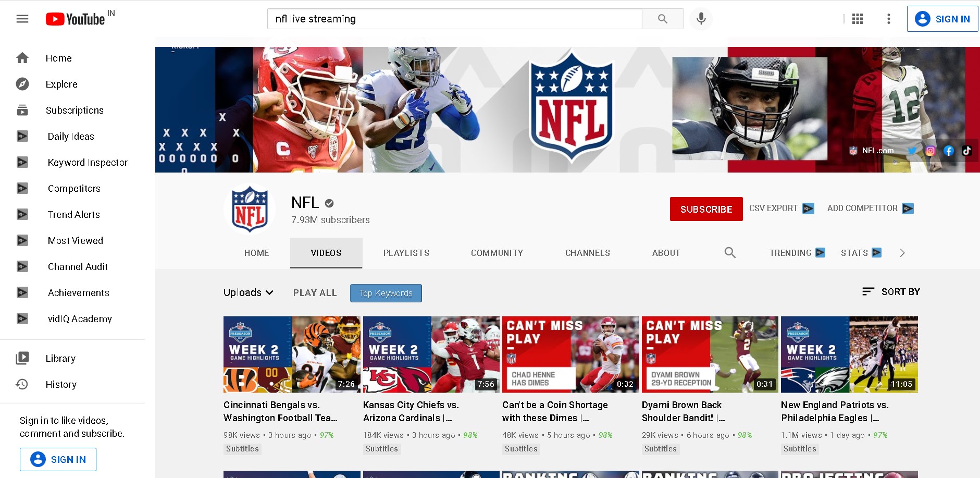Open the Patriots vs Eagles highlights thumbnail
Viewport: 980px width, 478px height.
[x=849, y=354]
